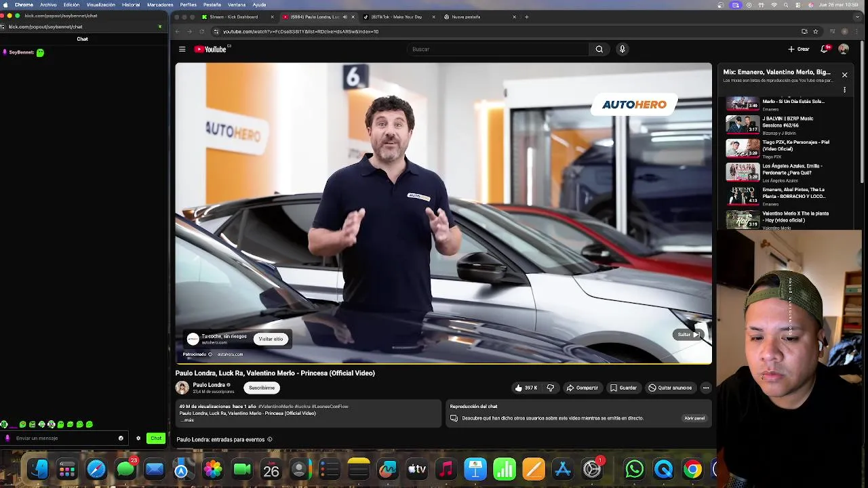Image resolution: width=868 pixels, height=488 pixels.
Task: Go back in Chrome navigation
Action: pos(178,31)
